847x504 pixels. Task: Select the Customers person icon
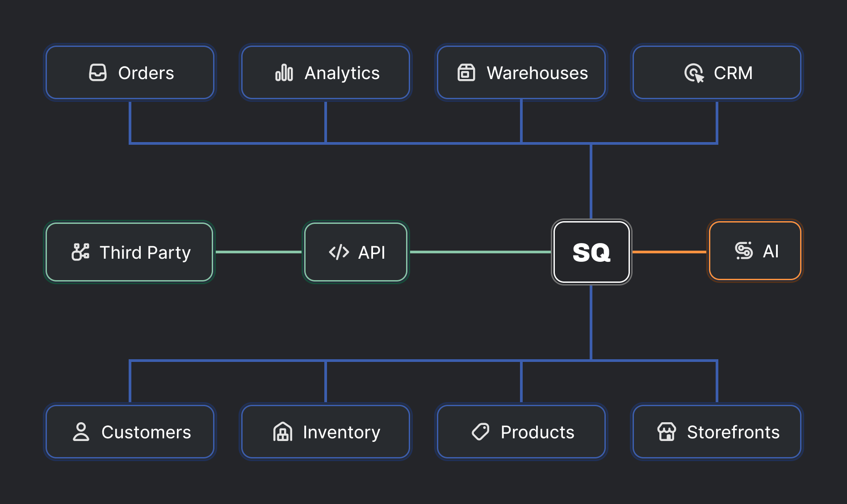coord(81,432)
